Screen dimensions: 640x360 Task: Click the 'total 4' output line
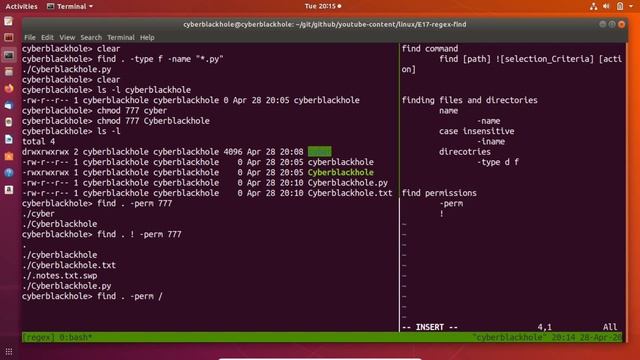click(x=38, y=141)
